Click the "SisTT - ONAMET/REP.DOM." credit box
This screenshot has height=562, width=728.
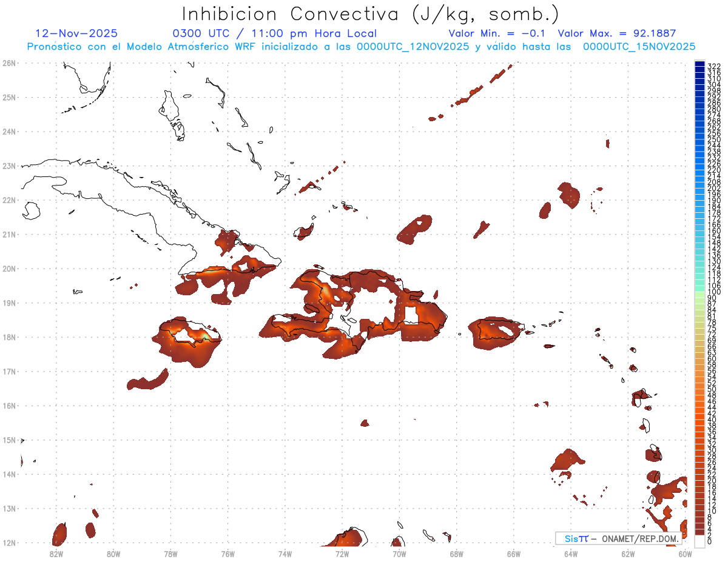[618, 538]
